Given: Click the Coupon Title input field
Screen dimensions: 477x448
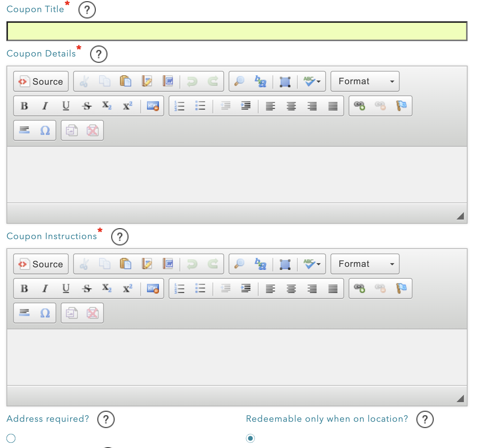Looking at the screenshot, I should 237,31.
